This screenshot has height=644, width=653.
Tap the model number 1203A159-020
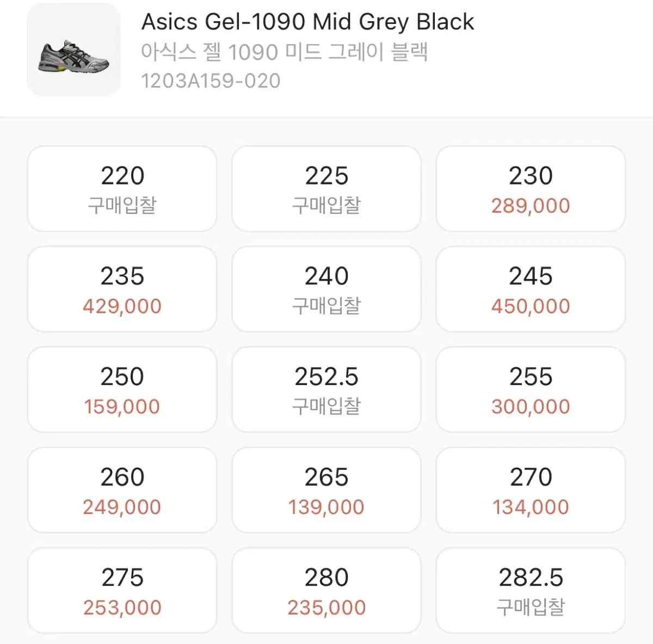point(211,81)
